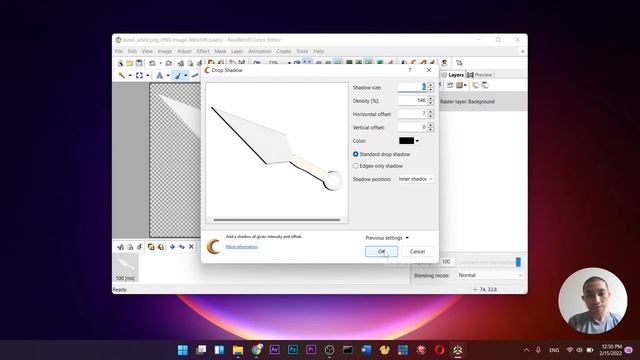
Task: Open the Previous settings dropdown
Action: click(x=387, y=238)
